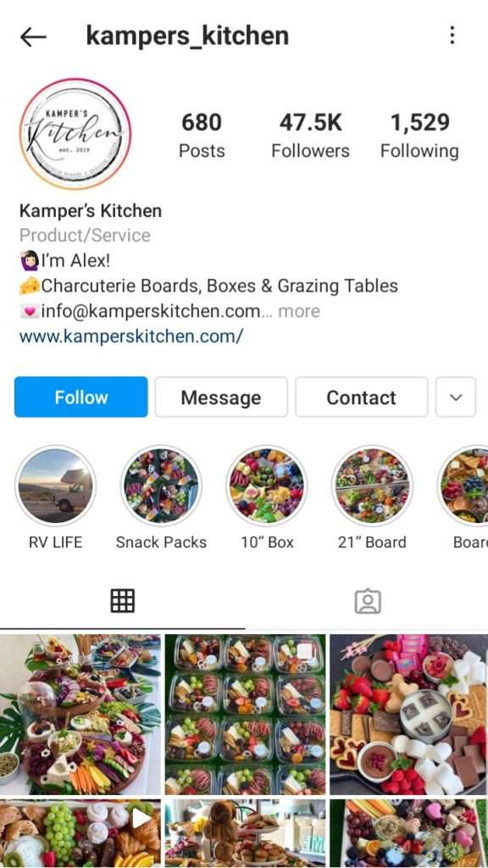Open the three-dot options menu
488x868 pixels.
(x=452, y=36)
